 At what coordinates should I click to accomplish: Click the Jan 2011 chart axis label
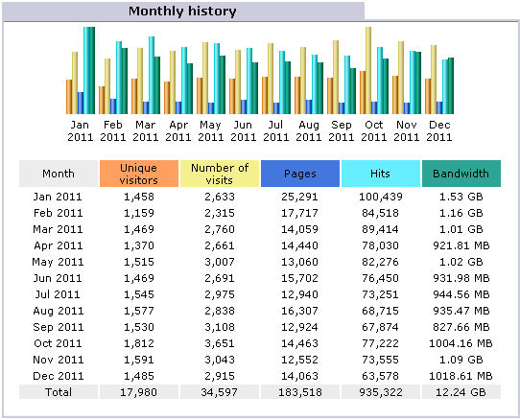81,131
